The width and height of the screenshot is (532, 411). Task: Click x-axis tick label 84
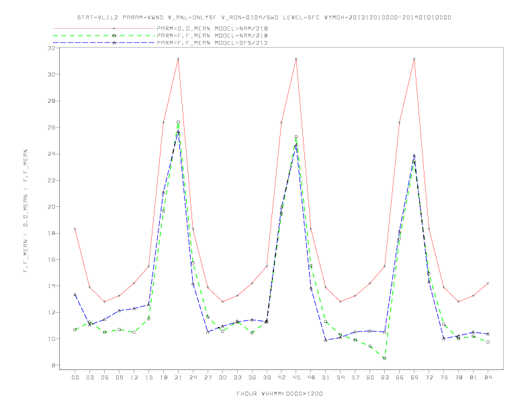pyautogui.click(x=488, y=377)
